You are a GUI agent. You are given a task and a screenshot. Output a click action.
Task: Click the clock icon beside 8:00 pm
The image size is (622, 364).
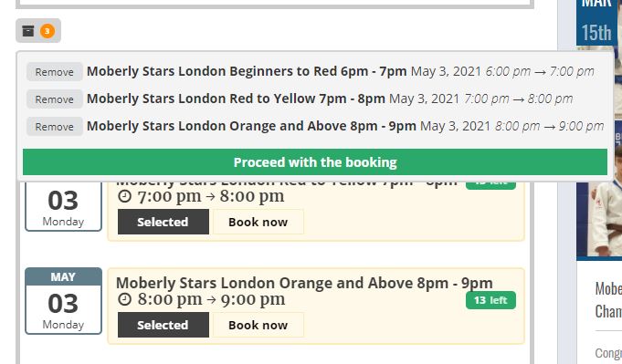click(x=124, y=299)
